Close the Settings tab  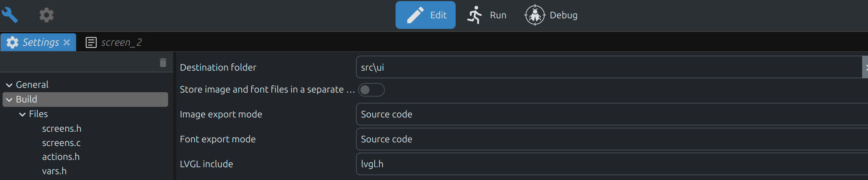coord(67,42)
